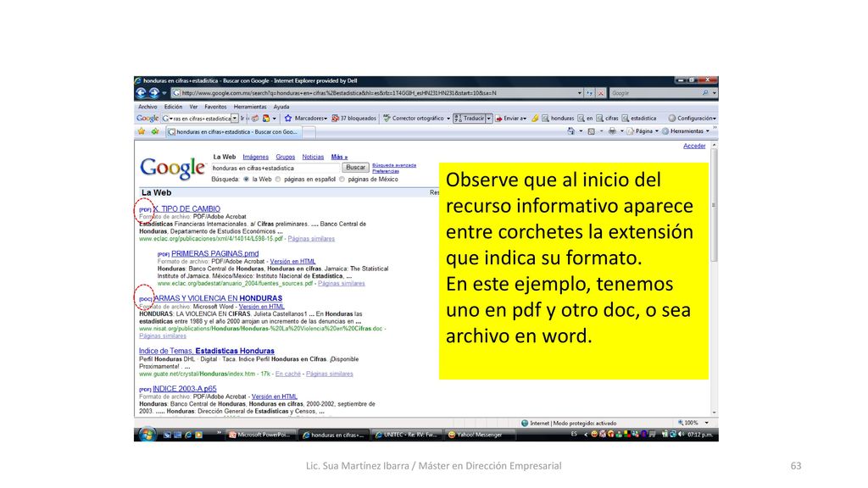Screen dimensions: 868x488
Task: Click the page vertical scrollbar thumb
Action: click(x=714, y=205)
